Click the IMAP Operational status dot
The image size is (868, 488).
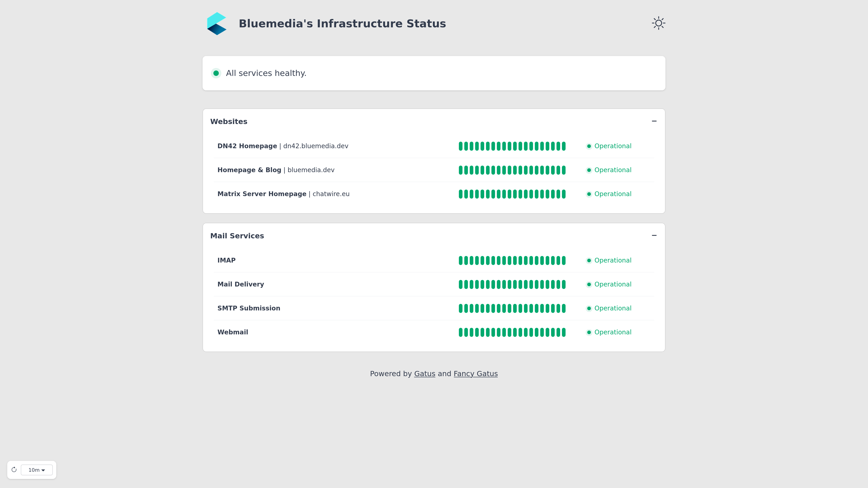click(589, 260)
